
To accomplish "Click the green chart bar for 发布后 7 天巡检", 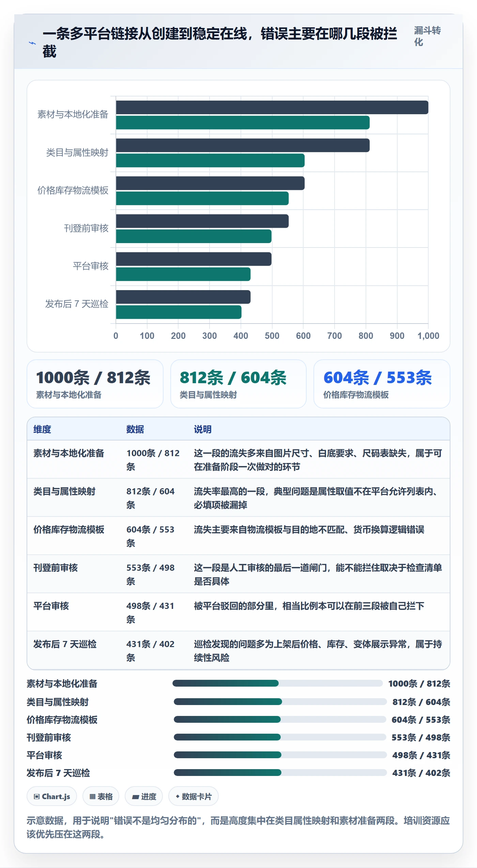I will tap(179, 312).
